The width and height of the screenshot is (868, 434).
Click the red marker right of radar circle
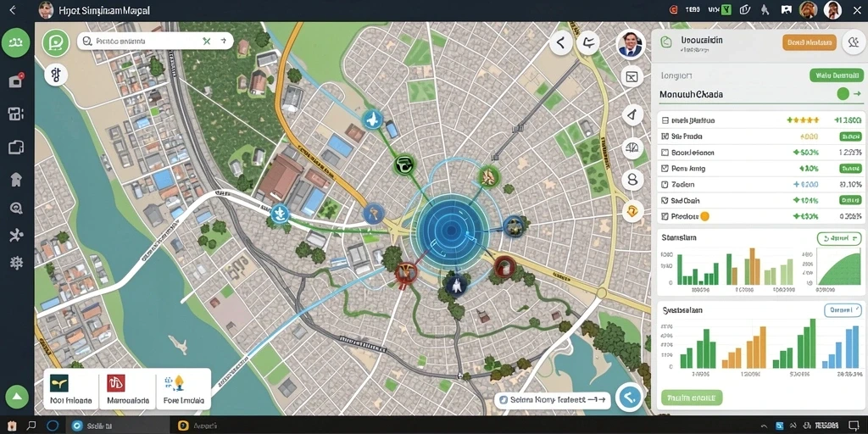[x=504, y=266]
